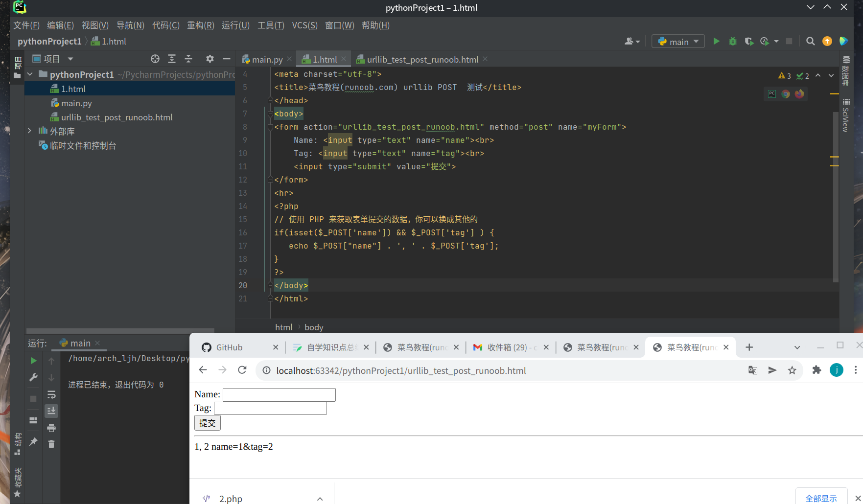Switch to urllib_test_post_runoob.html editor tab

pos(422,60)
